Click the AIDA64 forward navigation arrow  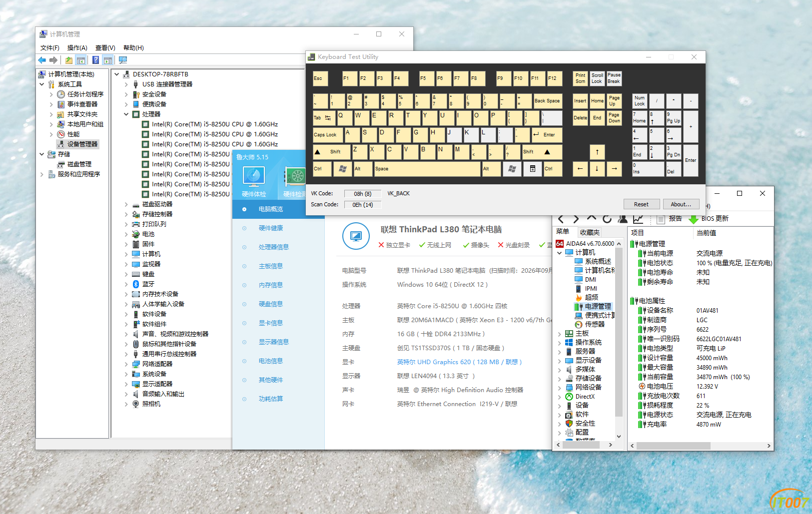click(x=576, y=219)
